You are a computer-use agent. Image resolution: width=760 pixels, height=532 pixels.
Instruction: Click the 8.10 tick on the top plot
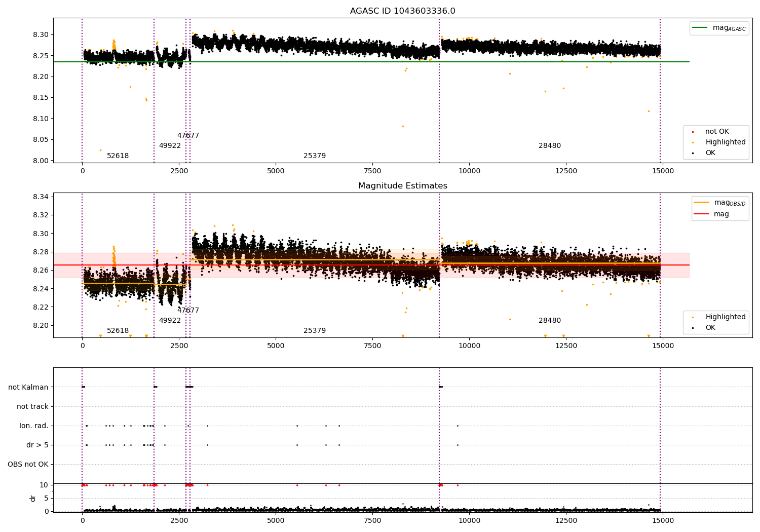point(41,119)
